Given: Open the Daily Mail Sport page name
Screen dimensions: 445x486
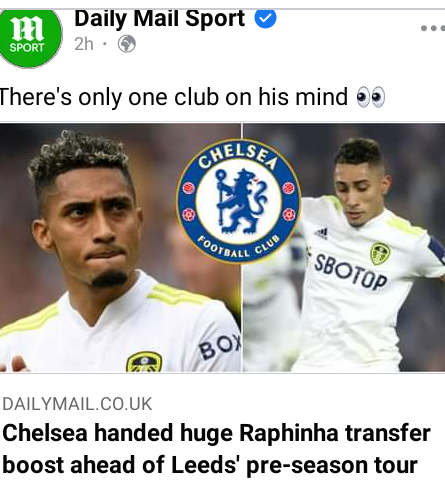Looking at the screenshot, I should [160, 19].
